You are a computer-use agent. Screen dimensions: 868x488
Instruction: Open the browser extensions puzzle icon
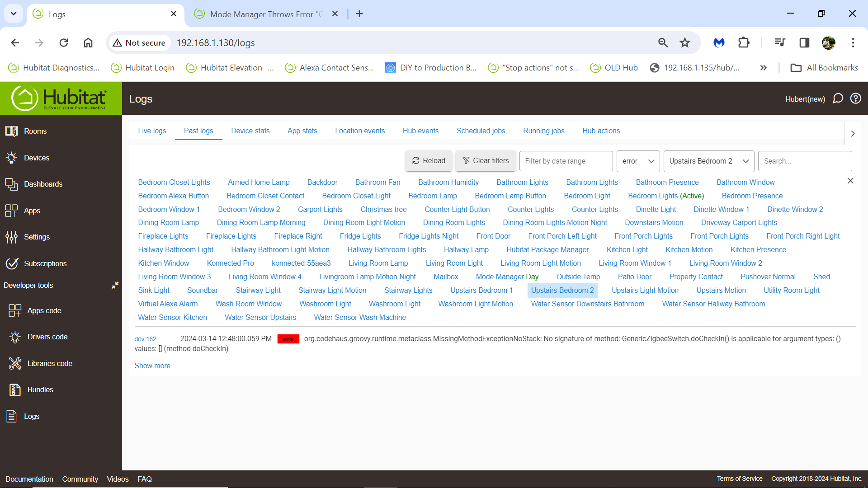coord(744,42)
